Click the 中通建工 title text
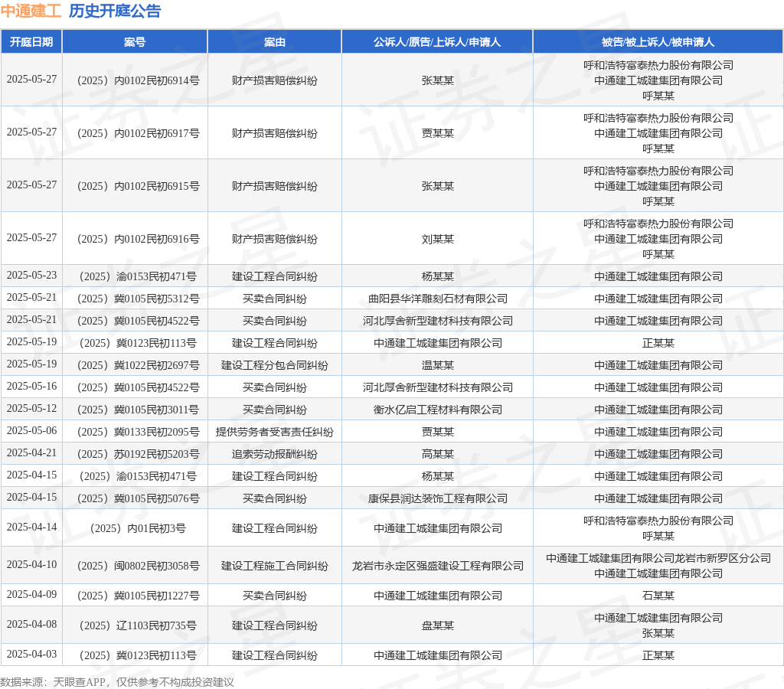This screenshot has width=784, height=689. 31,11
